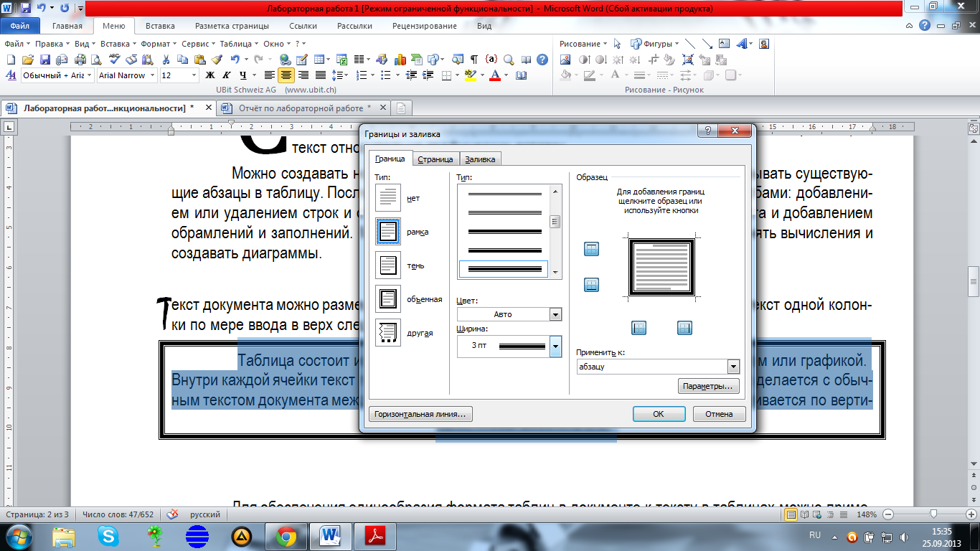Click the 'Отмена' cancel button

coord(719,414)
